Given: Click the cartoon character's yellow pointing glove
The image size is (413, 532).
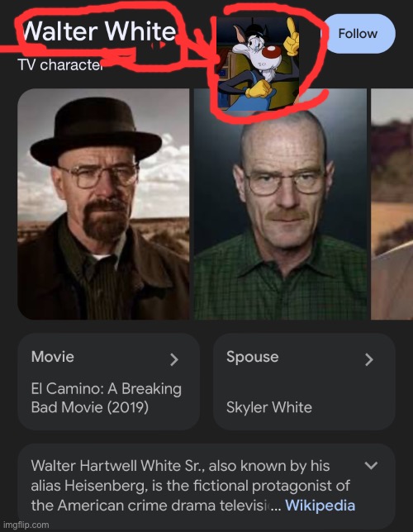Looking at the screenshot, I should pos(292,38).
